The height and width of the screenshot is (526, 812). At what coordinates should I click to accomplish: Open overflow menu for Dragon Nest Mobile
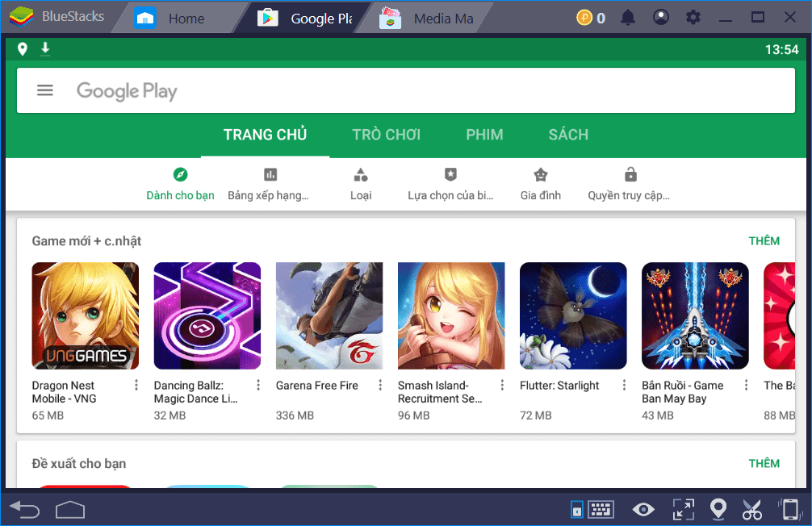coord(136,385)
